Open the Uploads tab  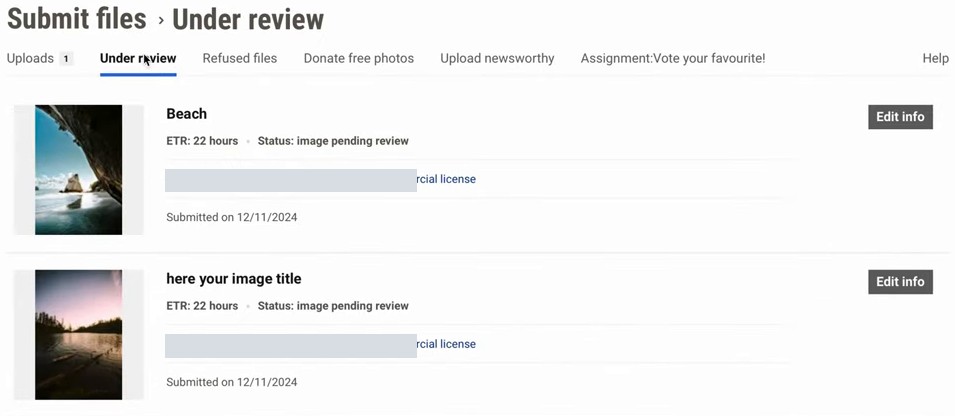[30, 58]
